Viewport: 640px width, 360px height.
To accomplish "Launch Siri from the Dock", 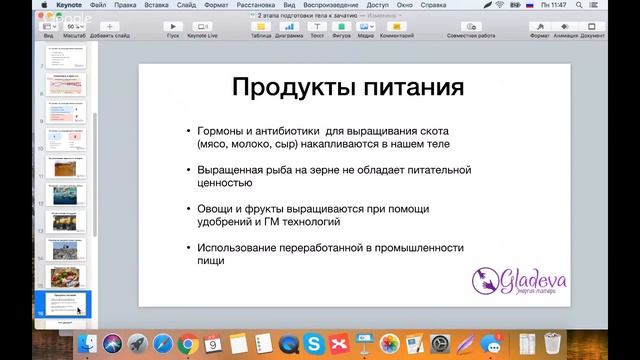I will pos(112,344).
